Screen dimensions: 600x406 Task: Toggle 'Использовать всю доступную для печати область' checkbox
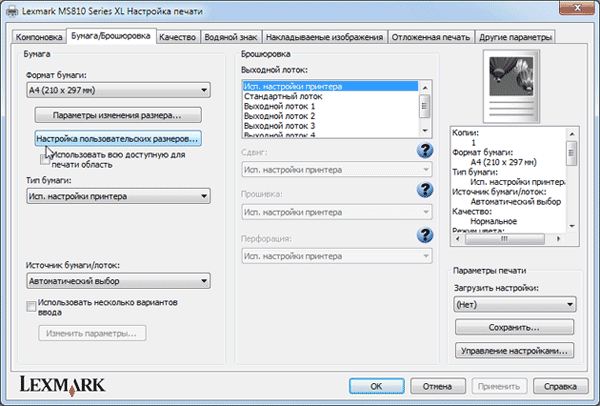[45, 160]
